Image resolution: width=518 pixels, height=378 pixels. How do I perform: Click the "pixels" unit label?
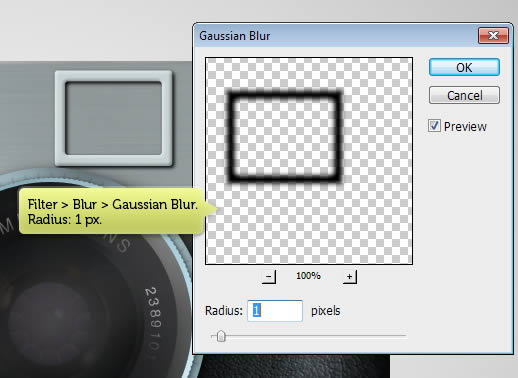coord(325,311)
